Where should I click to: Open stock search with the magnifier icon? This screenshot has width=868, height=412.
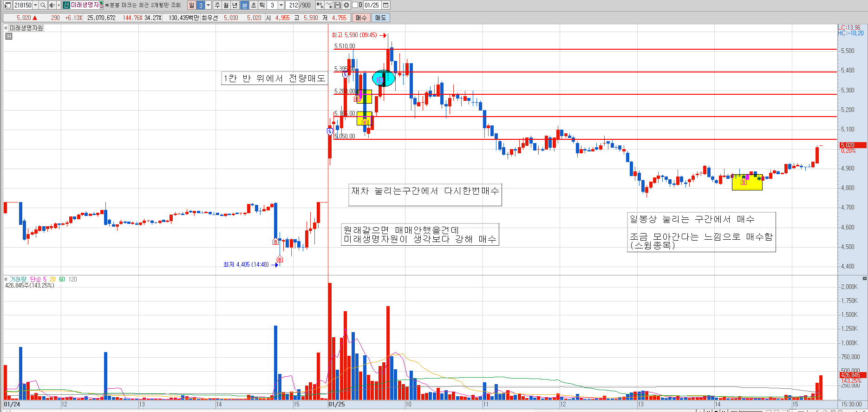(43, 5)
